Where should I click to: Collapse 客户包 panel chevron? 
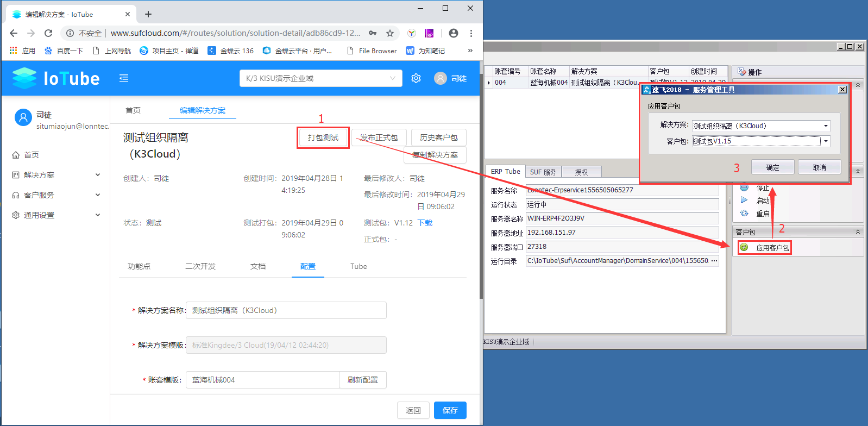click(x=858, y=232)
